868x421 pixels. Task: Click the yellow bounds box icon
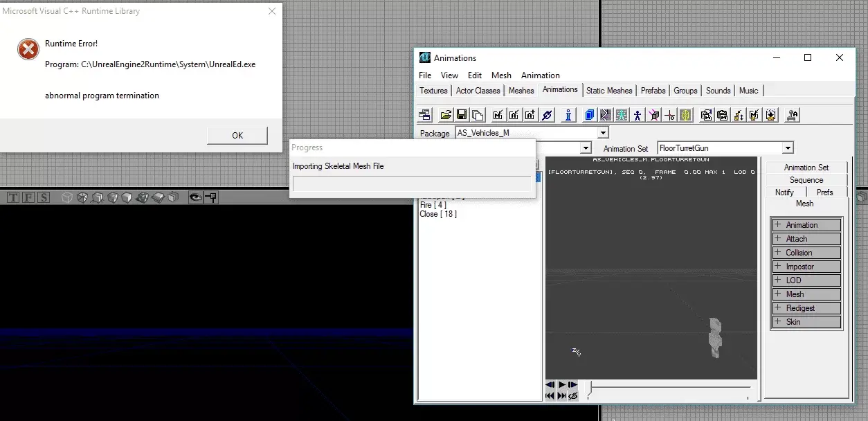pyautogui.click(x=686, y=115)
